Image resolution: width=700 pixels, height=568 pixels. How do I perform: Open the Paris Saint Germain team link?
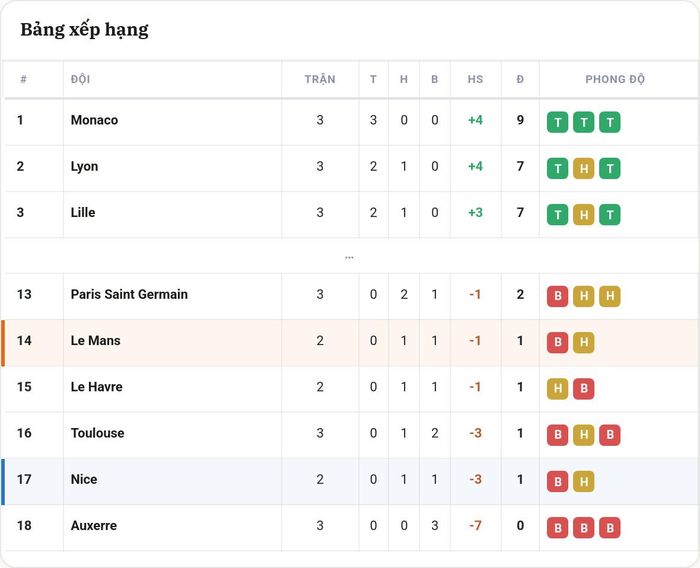(x=129, y=294)
